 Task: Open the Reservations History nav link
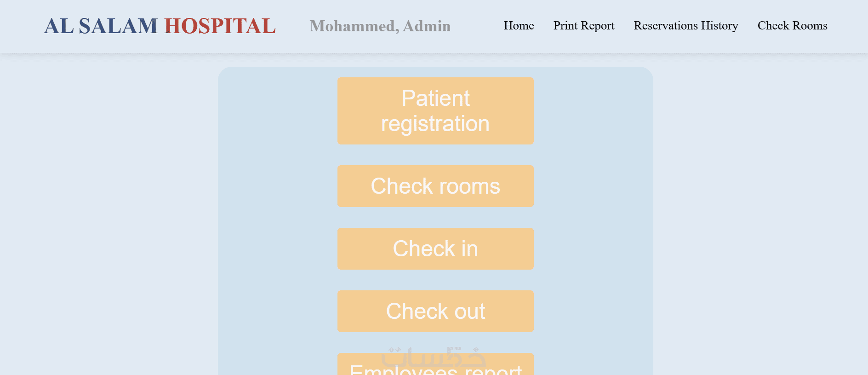[x=685, y=26]
